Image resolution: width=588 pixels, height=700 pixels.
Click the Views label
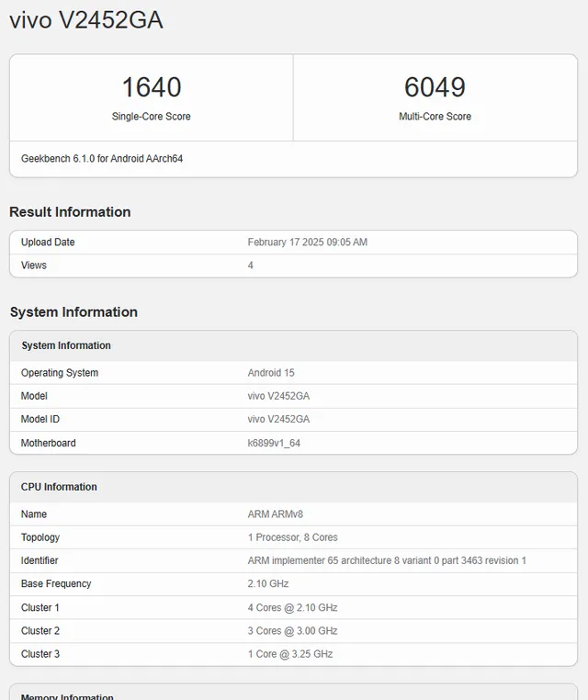[x=33, y=265]
